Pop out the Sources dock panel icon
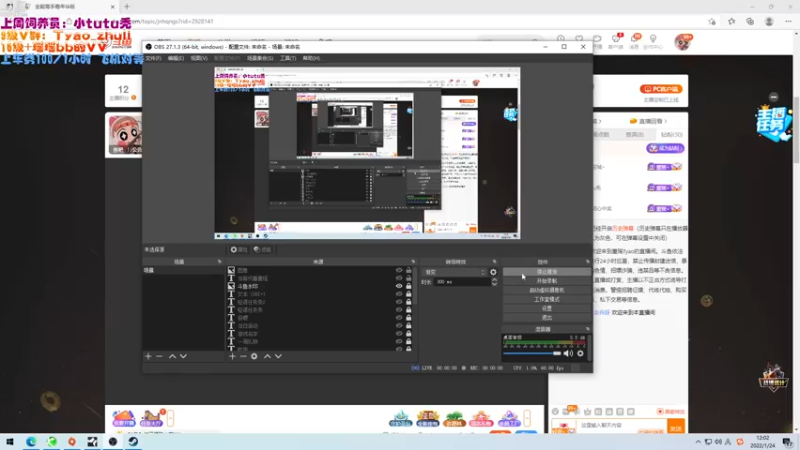Image resolution: width=800 pixels, height=450 pixels. (413, 262)
